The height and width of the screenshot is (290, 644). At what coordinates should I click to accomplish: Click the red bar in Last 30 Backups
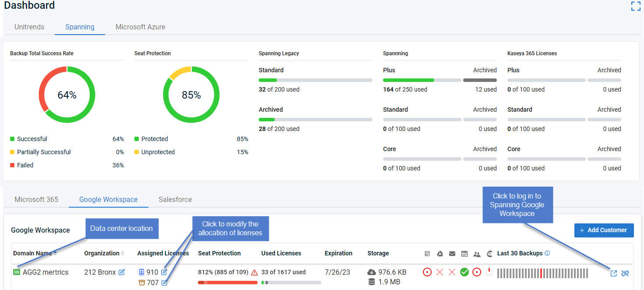[x=541, y=273]
